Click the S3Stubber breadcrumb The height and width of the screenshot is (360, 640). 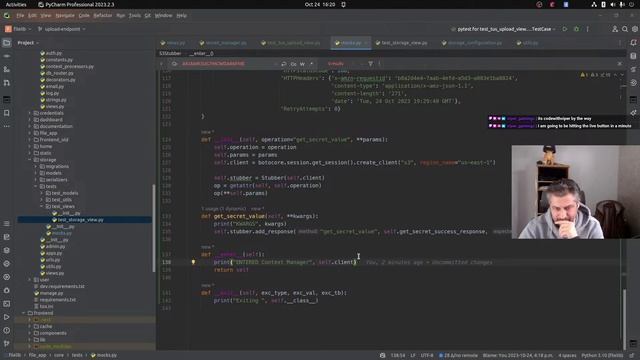pos(170,53)
